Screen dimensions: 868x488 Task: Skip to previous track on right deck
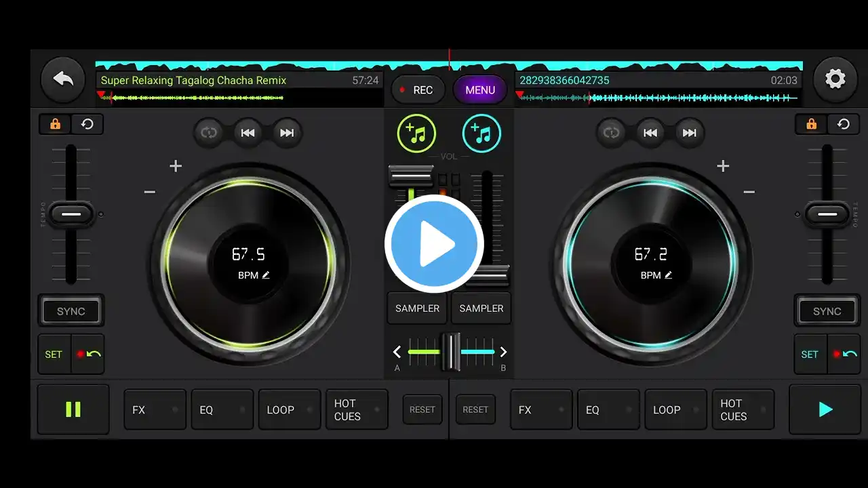pos(650,133)
